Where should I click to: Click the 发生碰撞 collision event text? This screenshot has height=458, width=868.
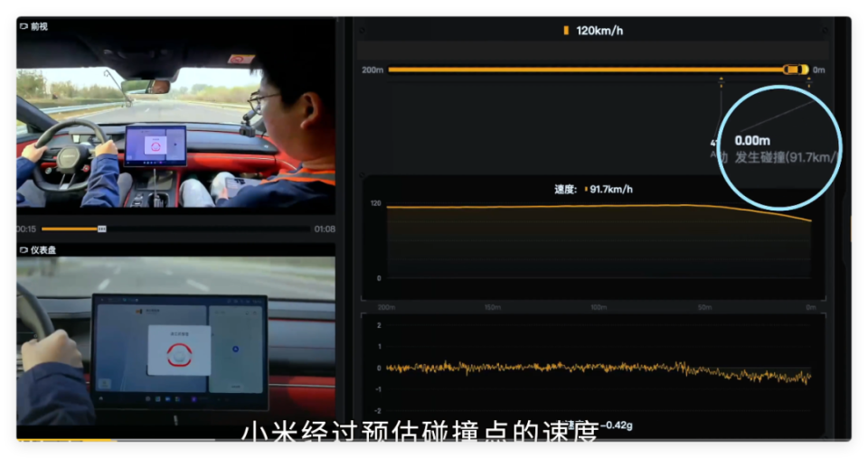[786, 158]
